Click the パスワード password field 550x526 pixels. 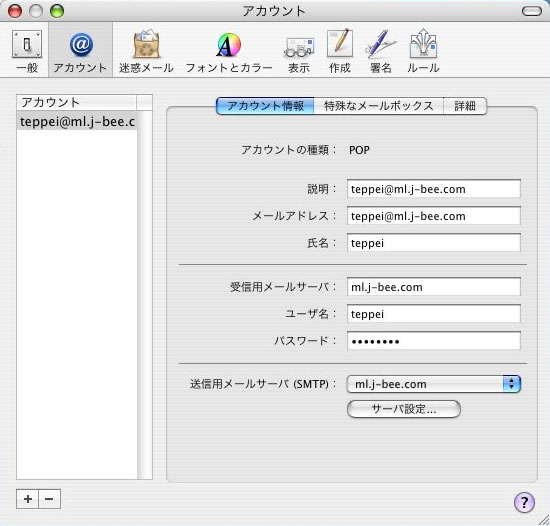tap(434, 341)
